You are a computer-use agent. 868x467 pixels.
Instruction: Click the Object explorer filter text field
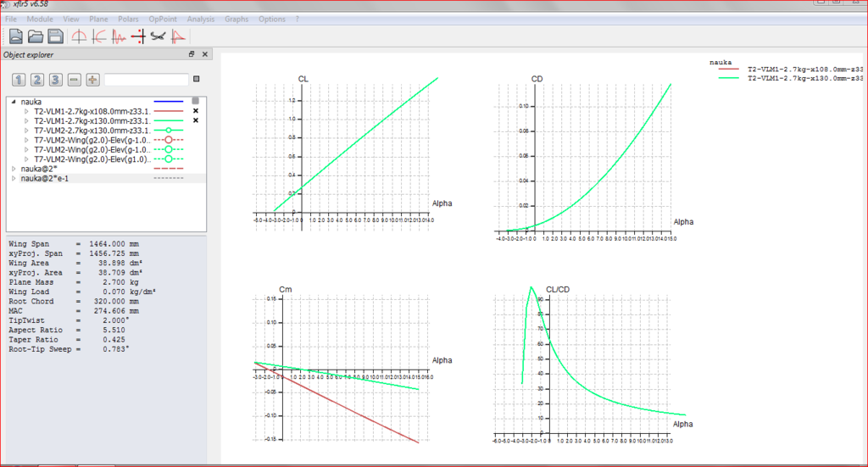coord(146,80)
